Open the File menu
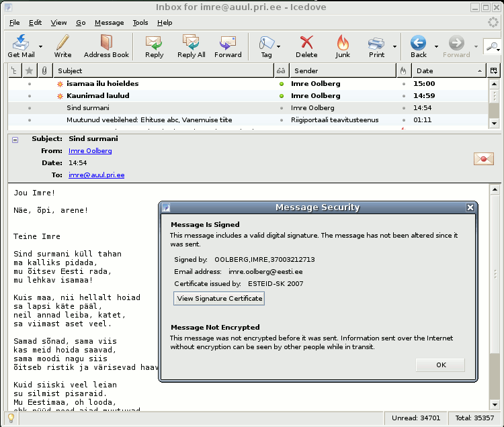Image resolution: width=504 pixels, height=427 pixels. (15, 22)
